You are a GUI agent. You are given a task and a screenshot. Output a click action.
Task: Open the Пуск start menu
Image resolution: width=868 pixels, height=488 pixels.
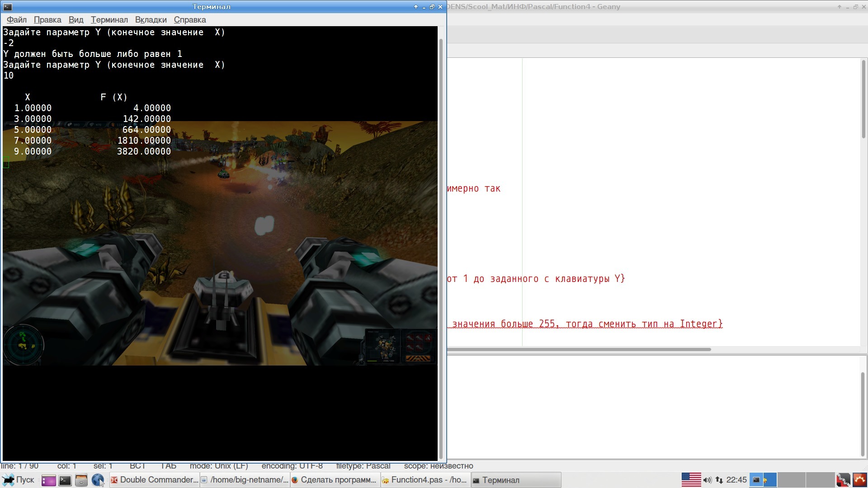click(18, 480)
